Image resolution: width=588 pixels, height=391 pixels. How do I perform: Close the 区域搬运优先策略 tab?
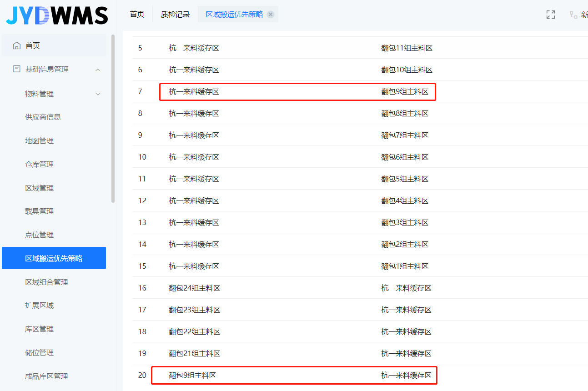[x=271, y=14]
